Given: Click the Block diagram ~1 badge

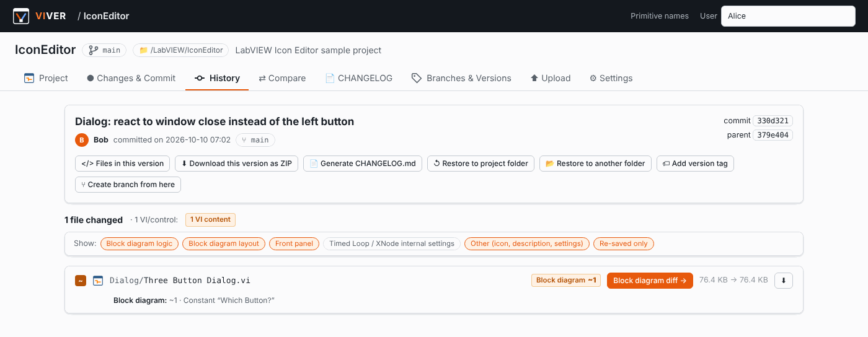Looking at the screenshot, I should pyautogui.click(x=566, y=281).
